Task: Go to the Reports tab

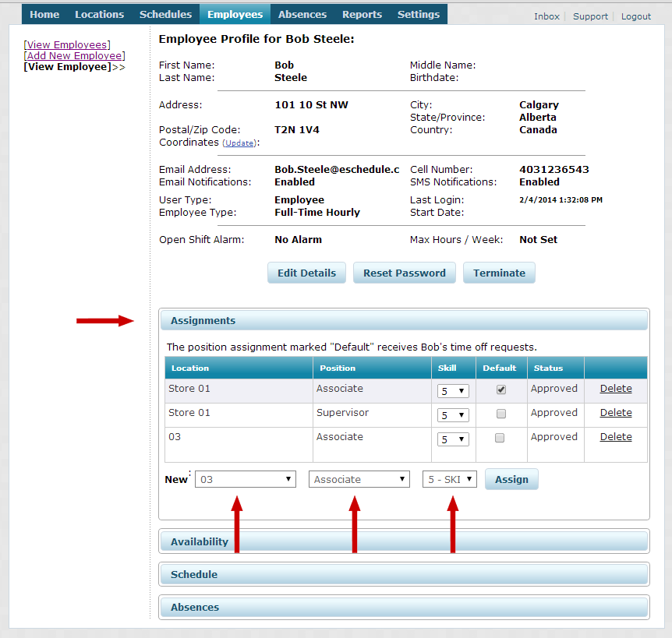Action: click(x=362, y=14)
